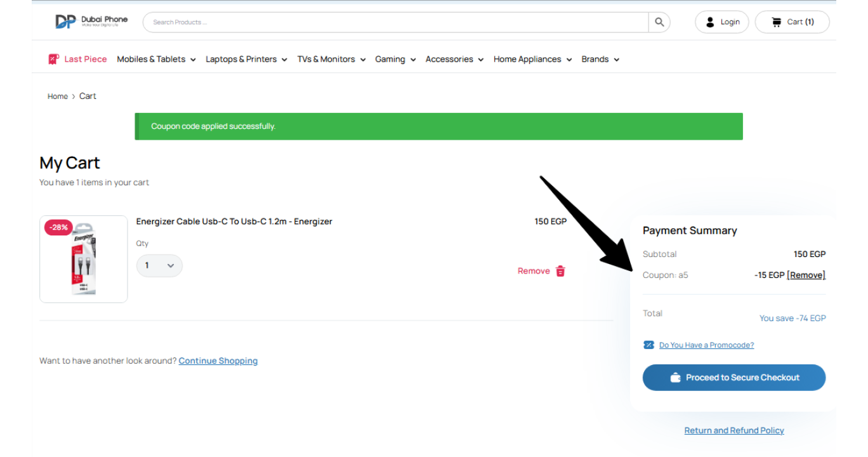
Task: Click the 150 EGP item price
Action: pos(551,222)
